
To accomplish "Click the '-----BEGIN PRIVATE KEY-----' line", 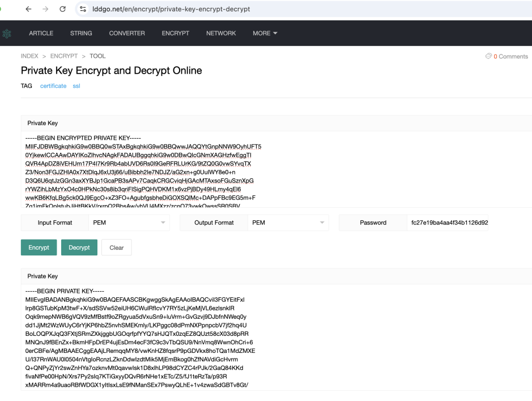I will [x=65, y=291].
